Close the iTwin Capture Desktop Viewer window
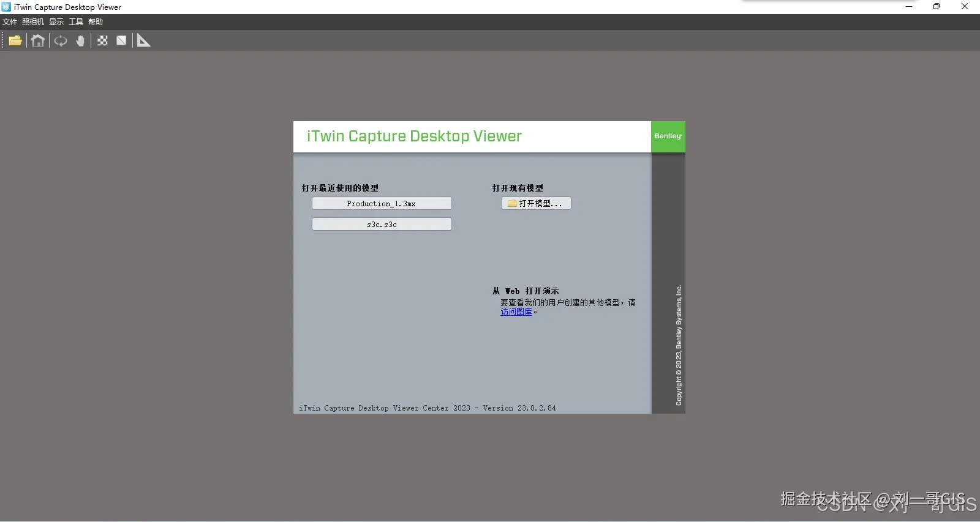The image size is (980, 522). click(965, 7)
